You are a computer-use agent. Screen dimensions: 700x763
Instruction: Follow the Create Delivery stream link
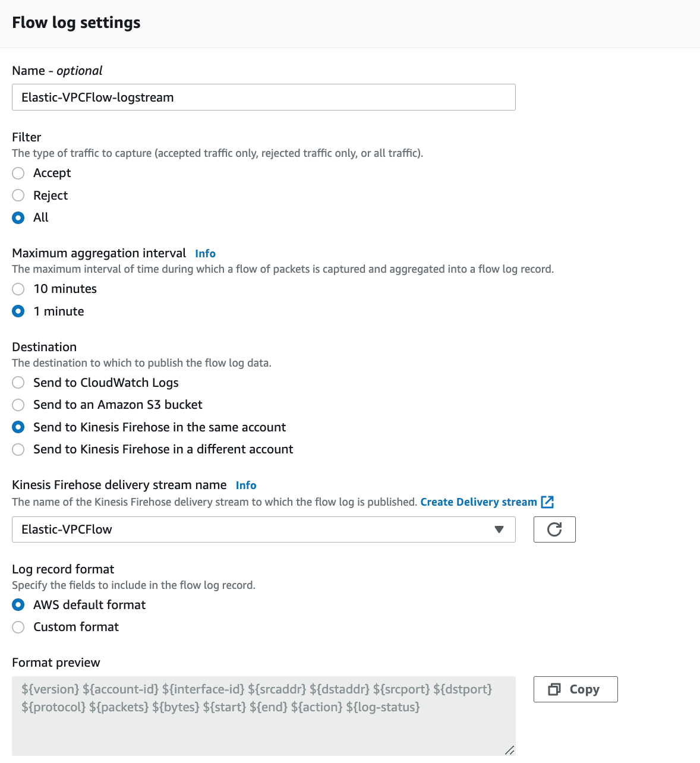coord(478,502)
